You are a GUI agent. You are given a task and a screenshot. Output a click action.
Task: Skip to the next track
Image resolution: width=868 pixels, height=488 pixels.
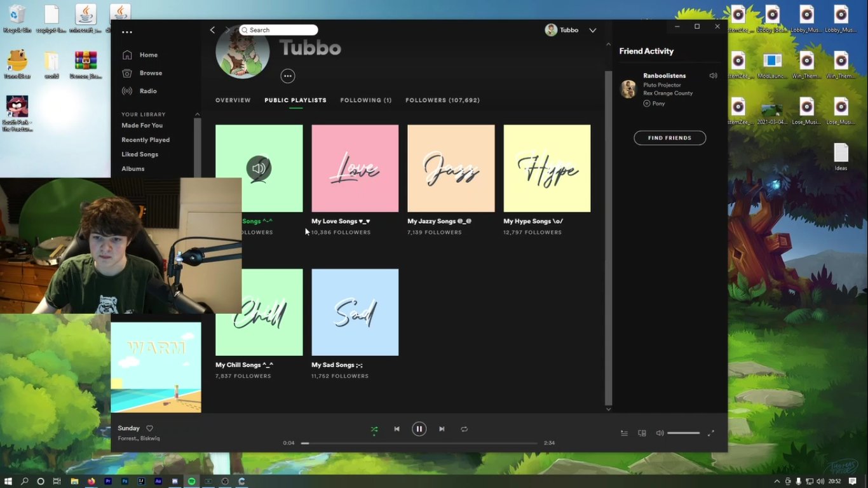442,429
